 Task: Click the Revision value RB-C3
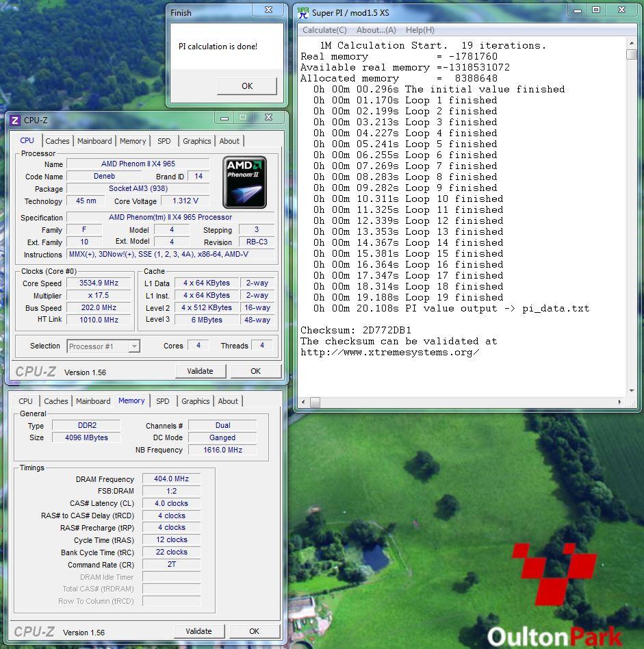tap(257, 242)
